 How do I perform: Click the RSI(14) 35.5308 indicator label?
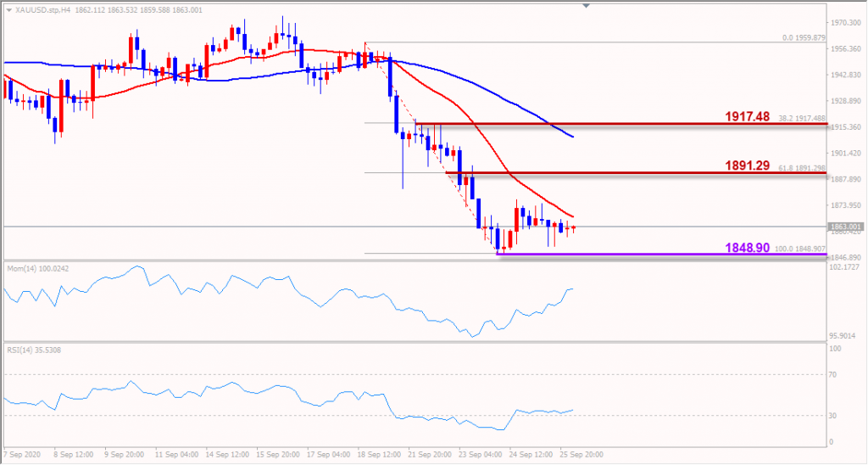34,350
